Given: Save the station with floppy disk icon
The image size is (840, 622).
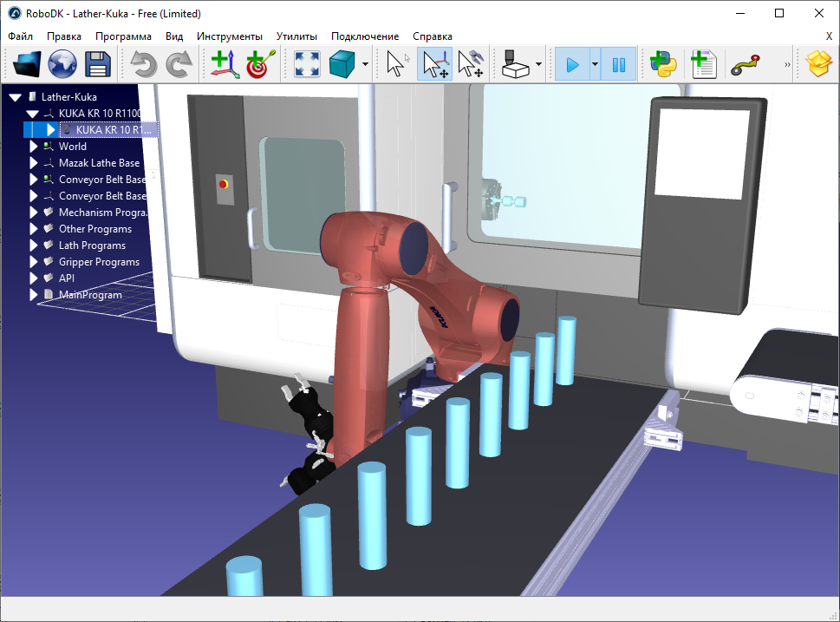Looking at the screenshot, I should (x=96, y=64).
